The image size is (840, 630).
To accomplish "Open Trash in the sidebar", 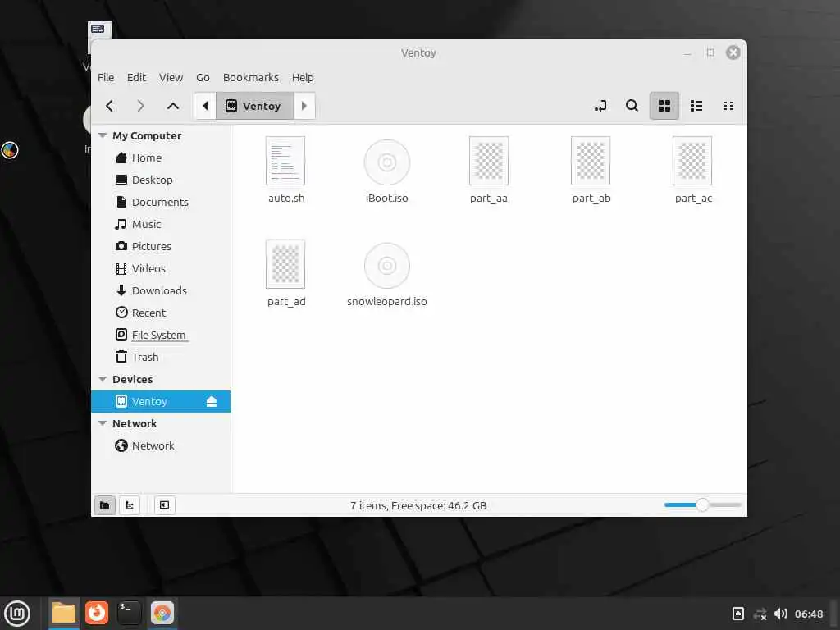I will tap(161, 357).
